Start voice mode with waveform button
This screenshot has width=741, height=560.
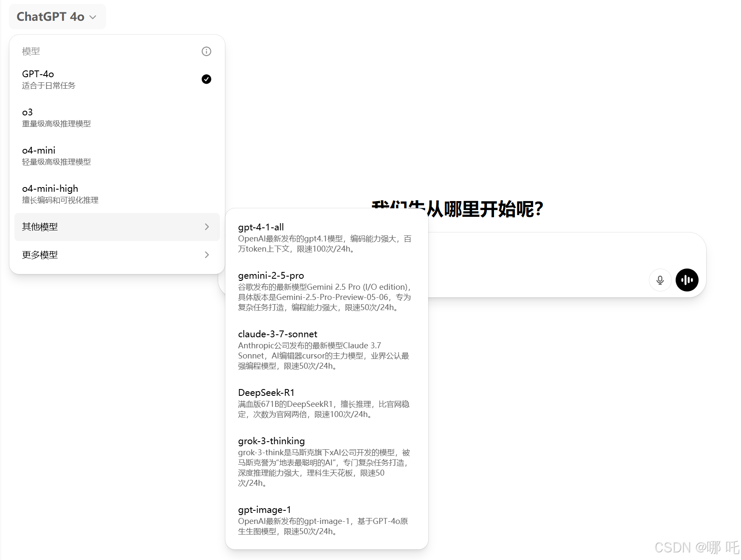(687, 280)
